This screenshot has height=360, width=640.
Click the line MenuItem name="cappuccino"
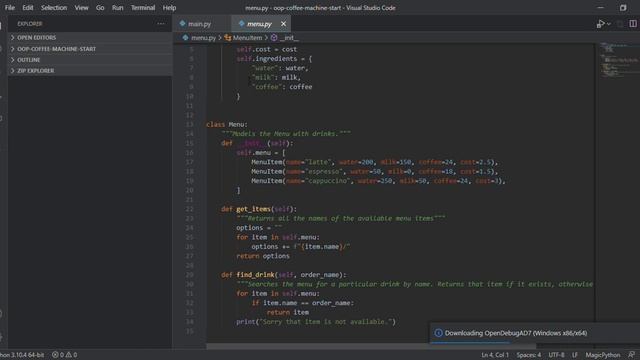tap(378, 181)
